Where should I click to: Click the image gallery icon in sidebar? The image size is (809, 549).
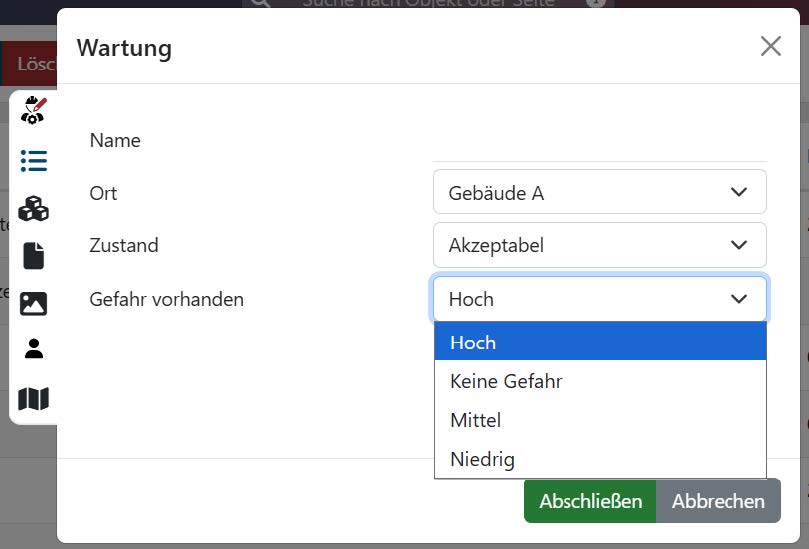(x=33, y=303)
